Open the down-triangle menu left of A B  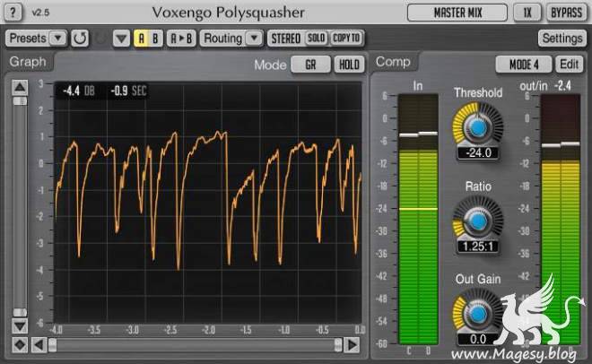point(121,39)
